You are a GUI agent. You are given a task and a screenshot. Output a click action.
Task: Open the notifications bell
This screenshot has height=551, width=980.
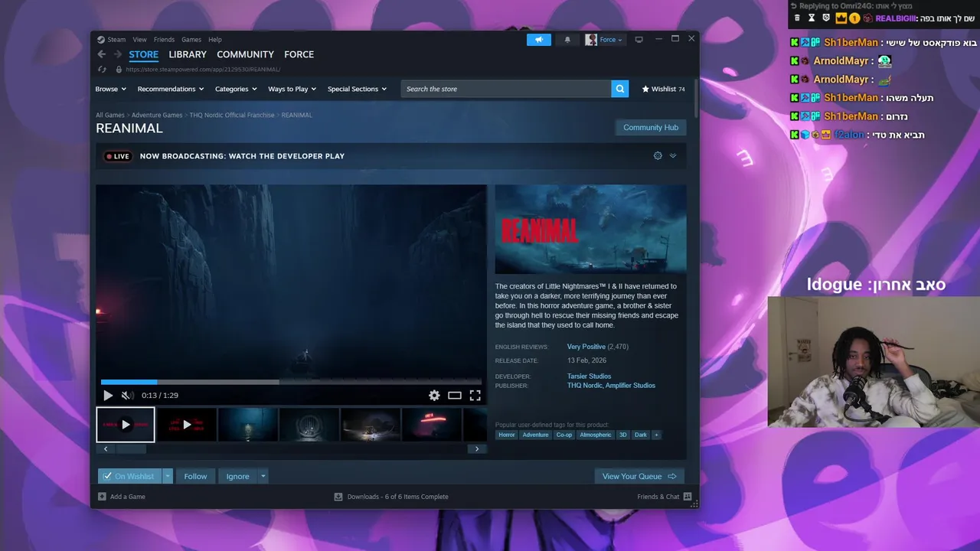567,40
